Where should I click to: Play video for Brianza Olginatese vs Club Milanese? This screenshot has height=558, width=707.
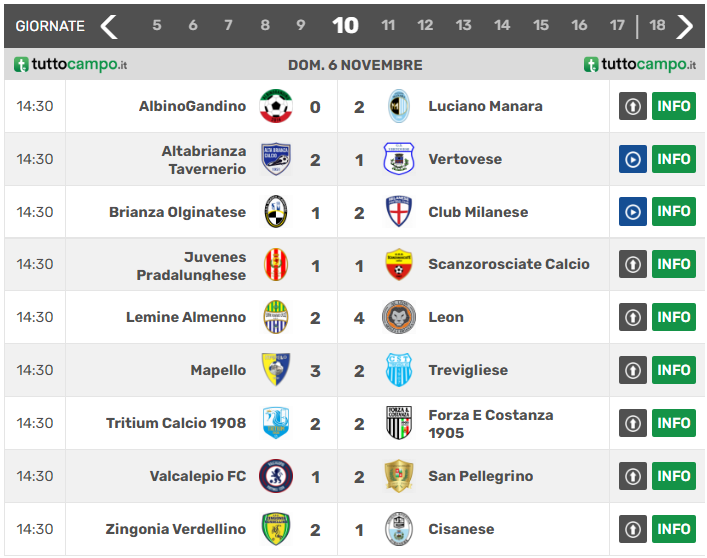(632, 212)
